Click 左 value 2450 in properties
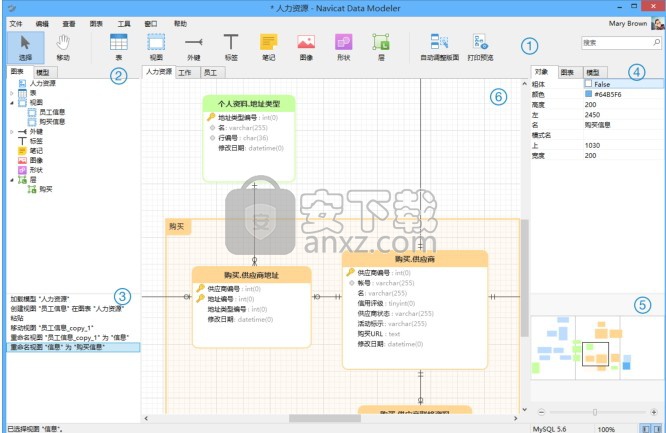Screen dimensions: 666x433 593,115
